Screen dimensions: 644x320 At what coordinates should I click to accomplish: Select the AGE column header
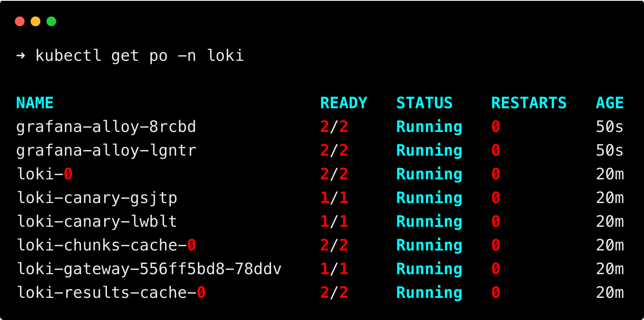[x=610, y=103]
